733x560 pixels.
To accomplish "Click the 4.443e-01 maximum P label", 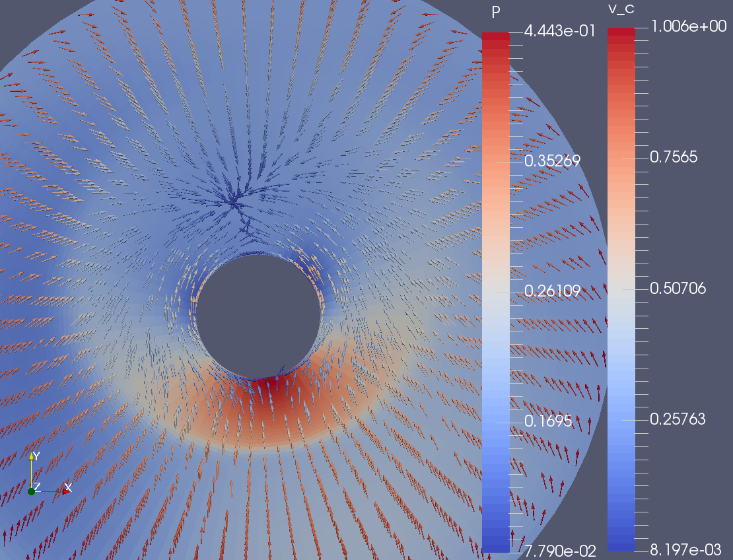I will 559,31.
